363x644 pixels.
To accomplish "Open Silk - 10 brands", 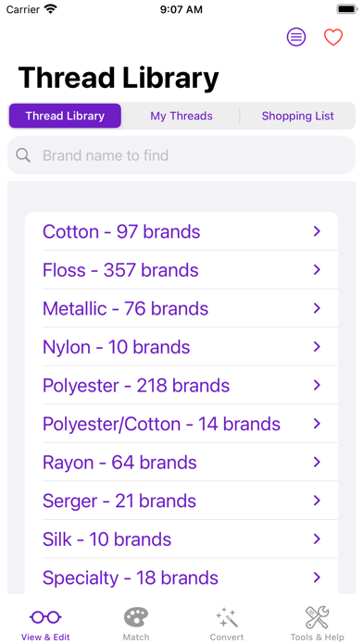I will point(181,539).
